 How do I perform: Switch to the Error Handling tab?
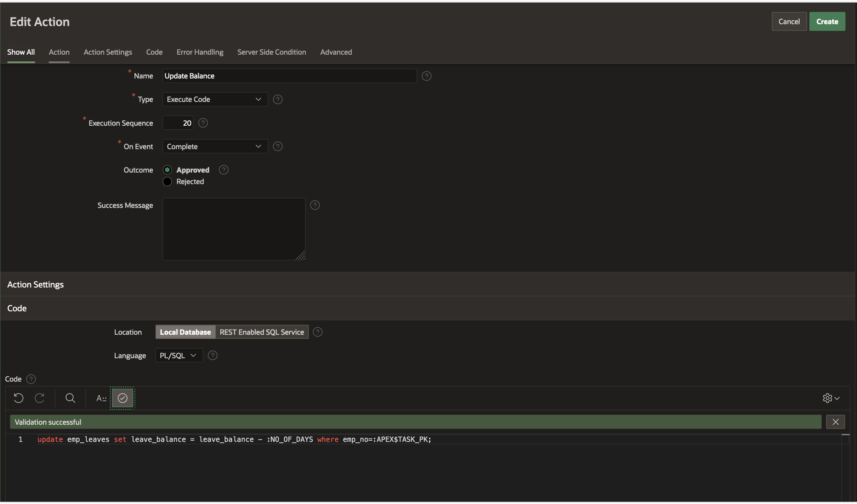(x=200, y=52)
